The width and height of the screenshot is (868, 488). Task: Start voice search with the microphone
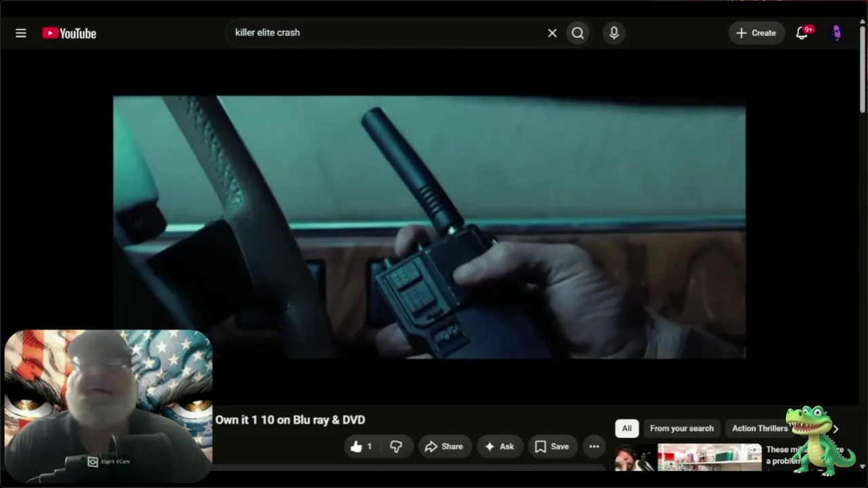pyautogui.click(x=614, y=33)
